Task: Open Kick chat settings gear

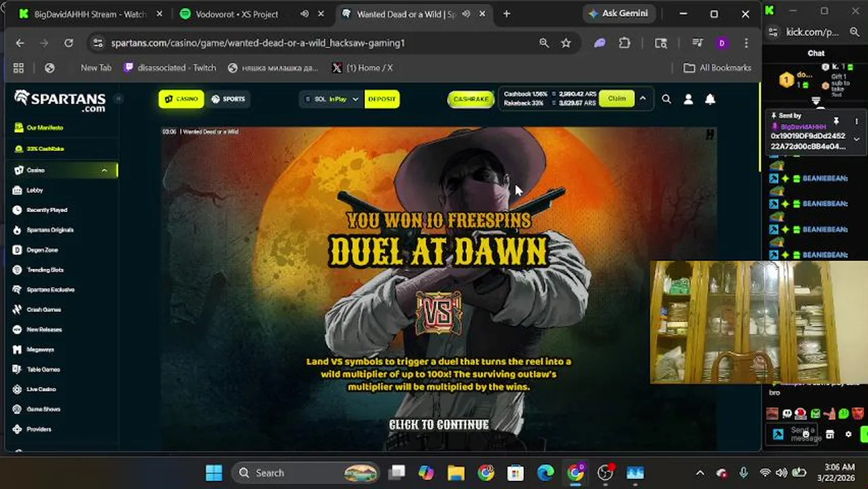Action: click(x=848, y=434)
